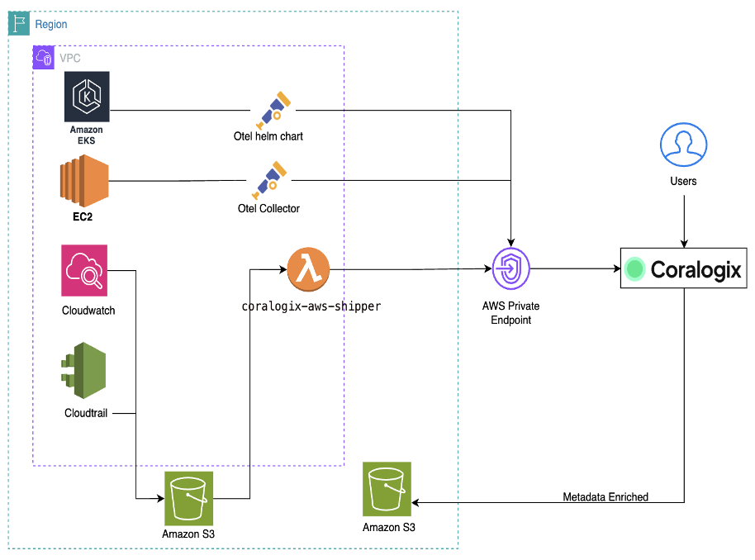Select the telescope icon above Otel helm chart
This screenshot has width=755, height=560.
271,109
